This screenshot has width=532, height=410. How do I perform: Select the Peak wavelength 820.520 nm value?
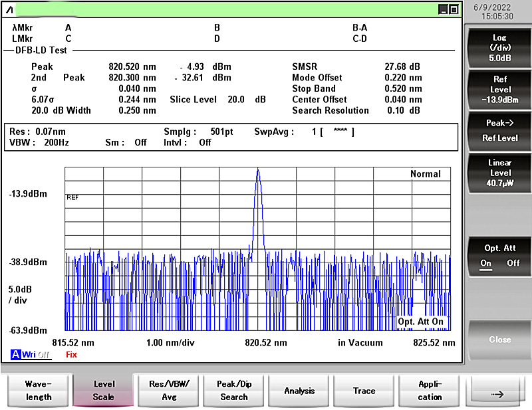[x=132, y=67]
